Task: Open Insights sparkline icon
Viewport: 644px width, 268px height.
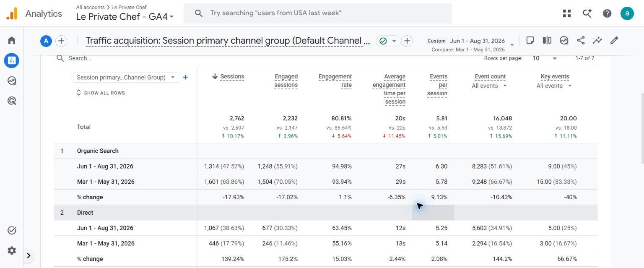Action: coord(597,40)
